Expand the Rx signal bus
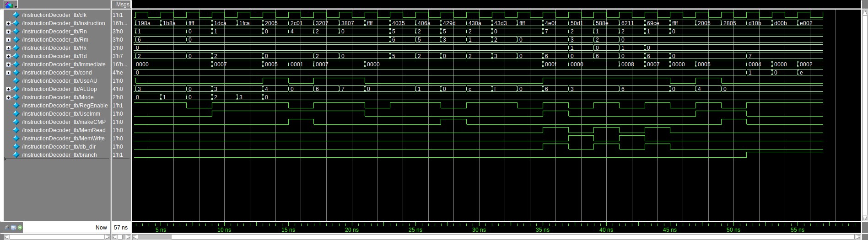Image resolution: width=868 pixels, height=240 pixels. point(8,48)
